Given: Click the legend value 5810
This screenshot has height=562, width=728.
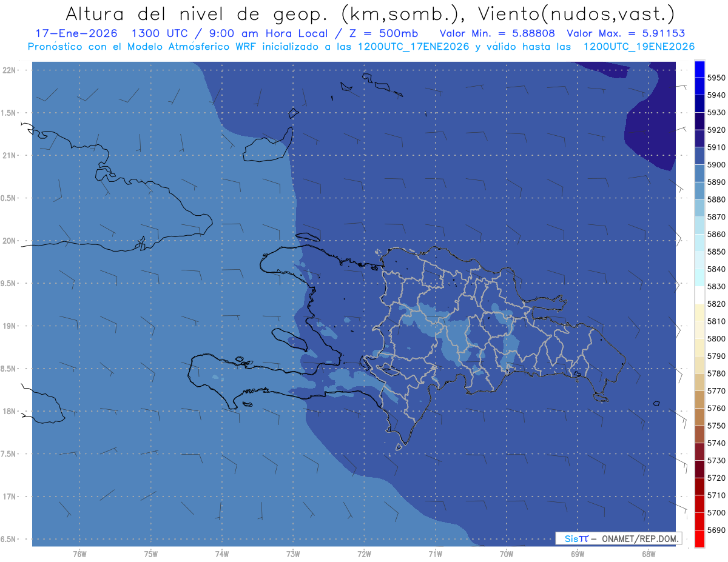Looking at the screenshot, I should point(716,321).
